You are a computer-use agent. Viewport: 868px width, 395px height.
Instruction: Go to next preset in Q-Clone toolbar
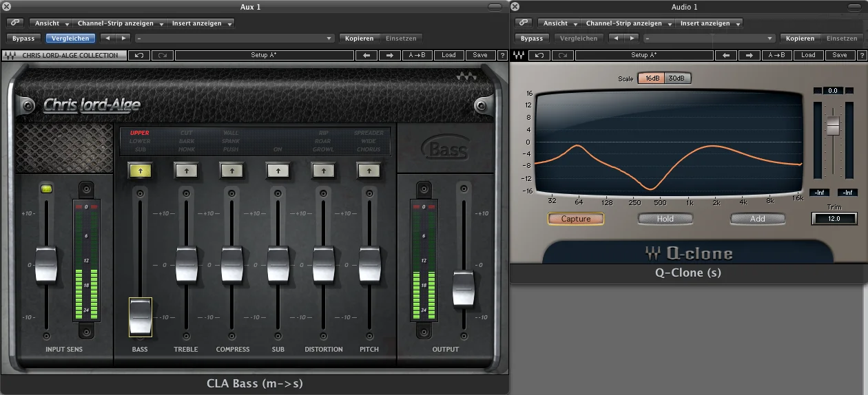point(750,55)
